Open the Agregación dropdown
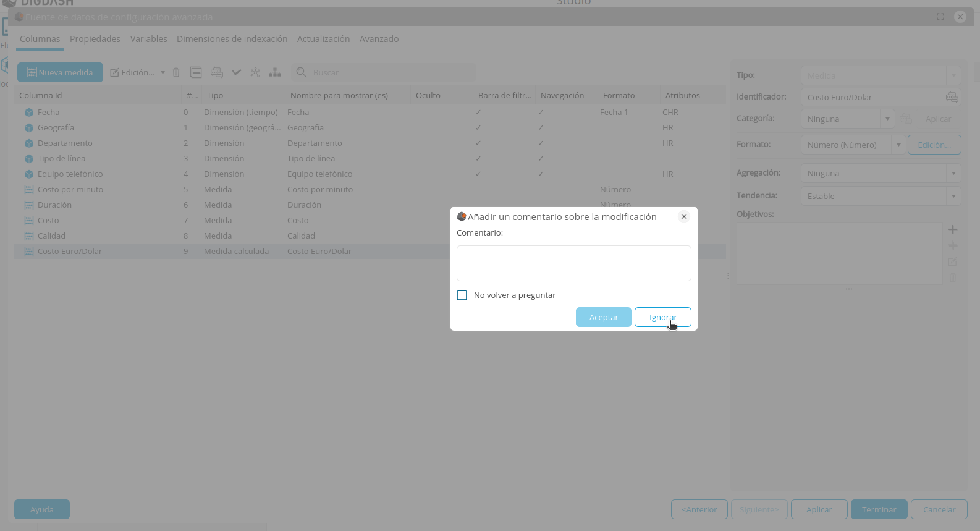980x531 pixels. point(953,173)
